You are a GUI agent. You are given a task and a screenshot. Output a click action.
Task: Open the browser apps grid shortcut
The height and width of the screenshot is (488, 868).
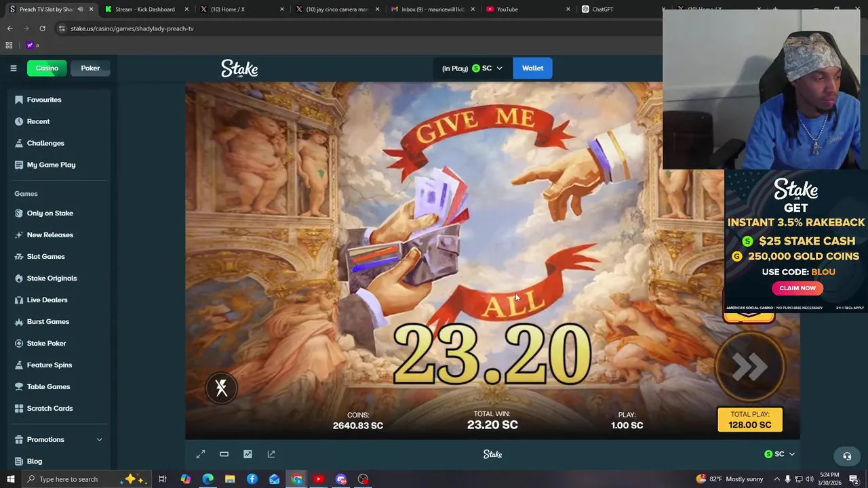(9, 45)
